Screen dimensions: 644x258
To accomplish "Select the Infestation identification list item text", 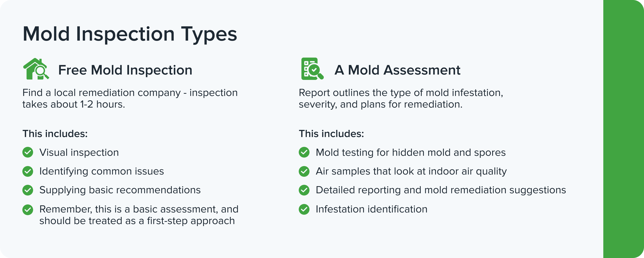I will click(371, 209).
